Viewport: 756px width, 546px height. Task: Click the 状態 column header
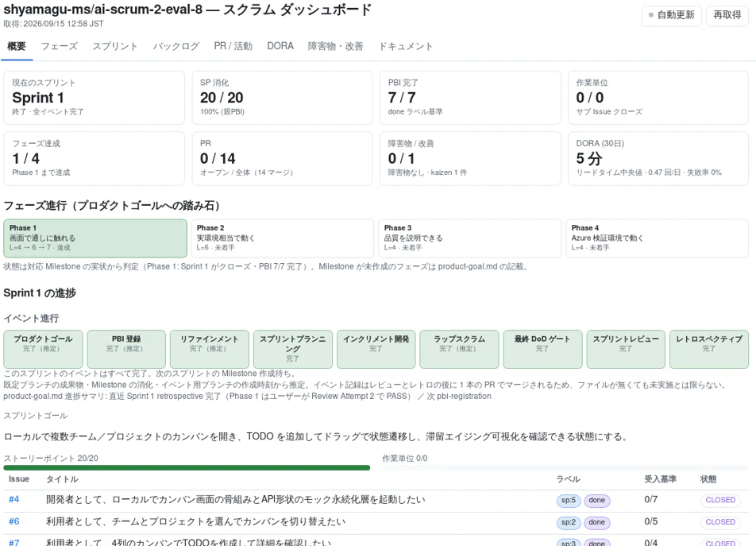click(x=708, y=479)
